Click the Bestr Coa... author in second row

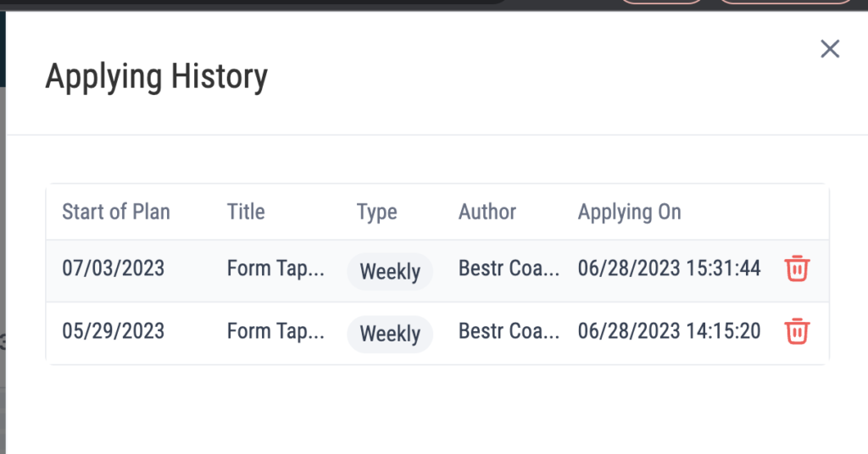pos(509,330)
